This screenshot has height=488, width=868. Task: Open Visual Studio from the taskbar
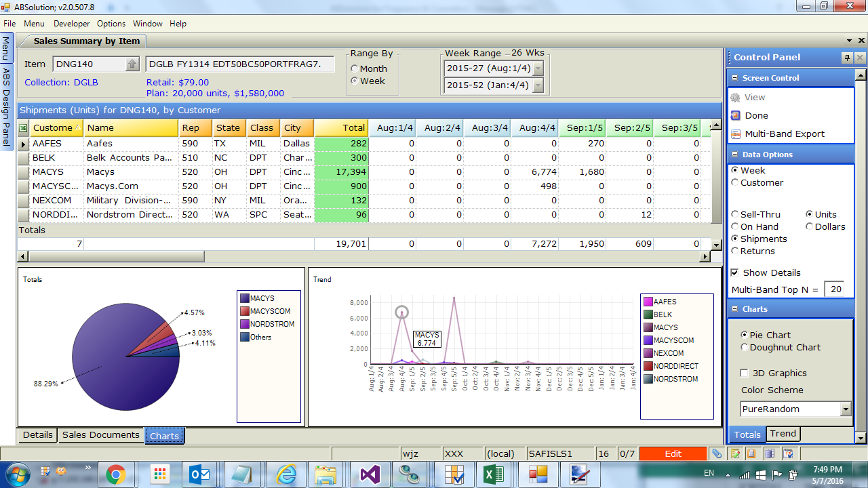(x=371, y=474)
